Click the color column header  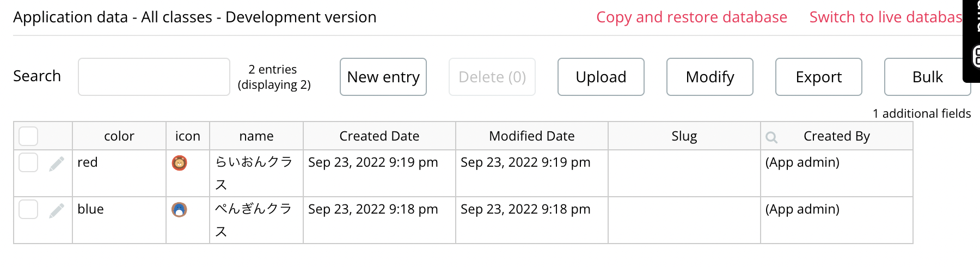pyautogui.click(x=119, y=136)
